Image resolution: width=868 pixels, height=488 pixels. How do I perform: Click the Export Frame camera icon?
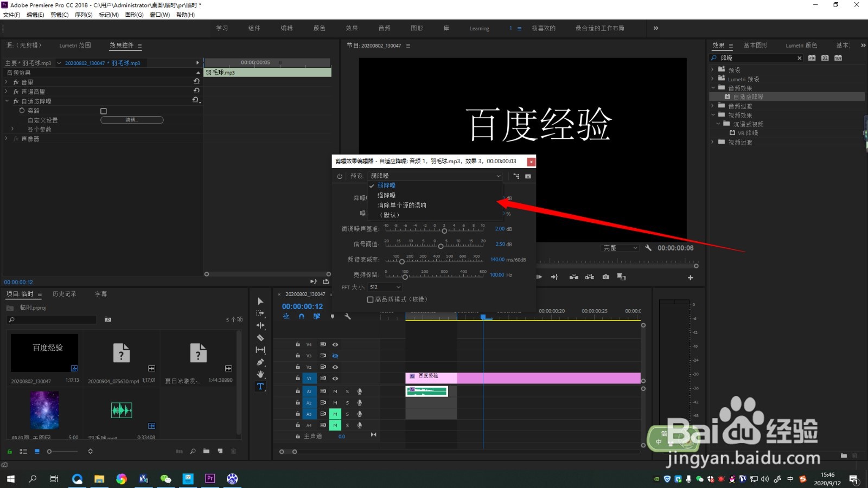coord(605,277)
